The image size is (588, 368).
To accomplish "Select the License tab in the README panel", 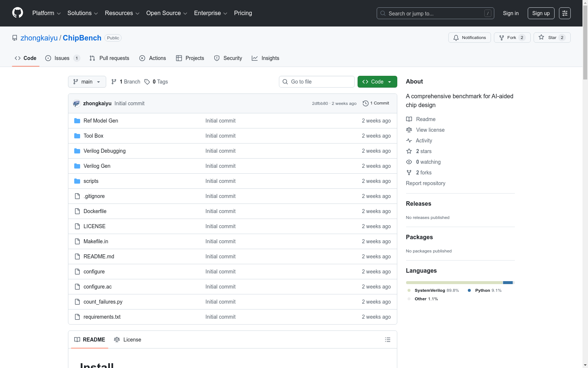I will [128, 340].
